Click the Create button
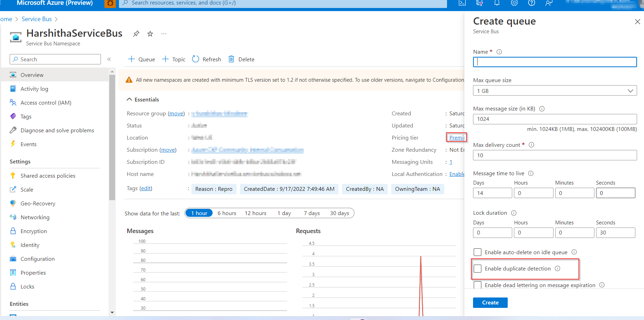 490,302
